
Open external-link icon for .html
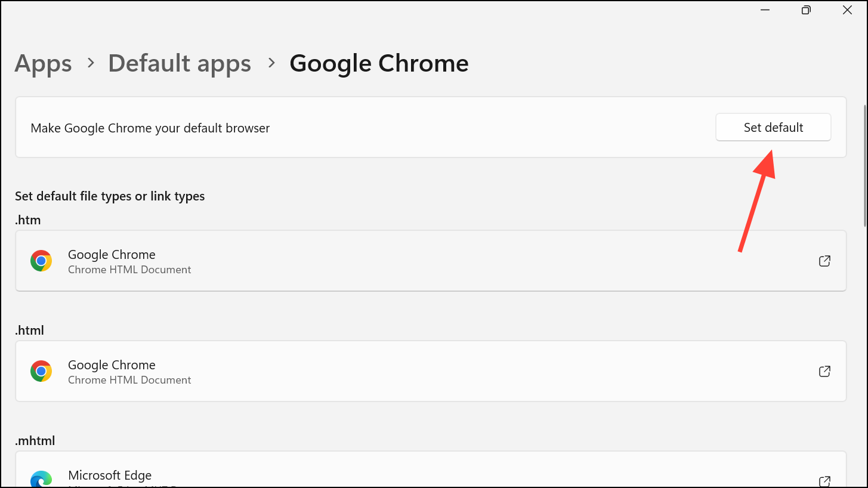tap(824, 371)
